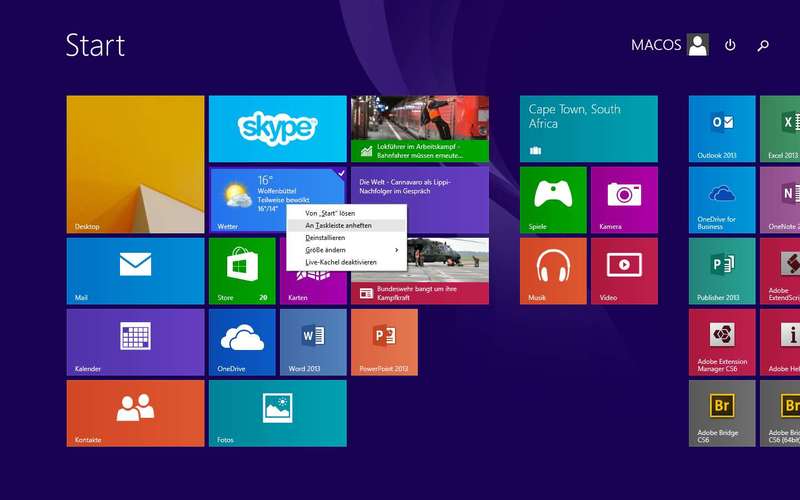Open the Karten maps tile
This screenshot has height=500, width=800.
pyautogui.click(x=313, y=289)
